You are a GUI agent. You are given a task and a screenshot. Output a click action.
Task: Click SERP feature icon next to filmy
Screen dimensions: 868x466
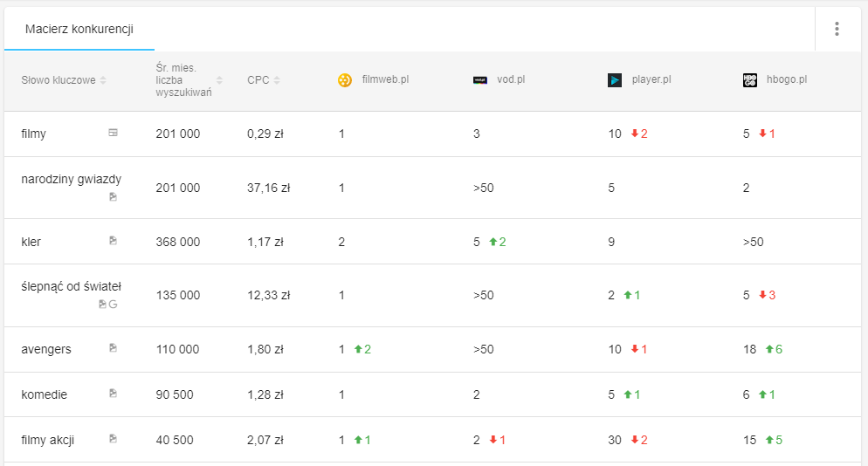(x=113, y=133)
